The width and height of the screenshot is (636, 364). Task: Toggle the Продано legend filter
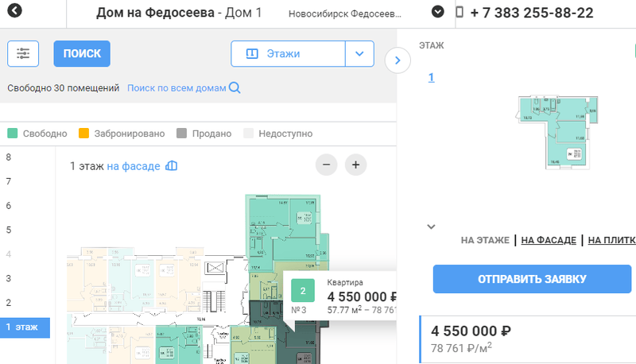tap(182, 134)
